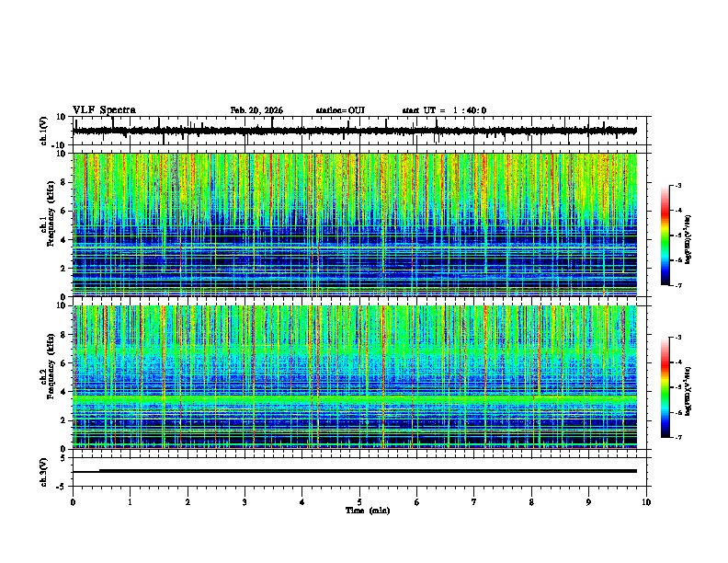This screenshot has height=563, width=728.
Task: Click the green 3.5 kHz band in ch.2 spectrogram
Action: (355, 399)
